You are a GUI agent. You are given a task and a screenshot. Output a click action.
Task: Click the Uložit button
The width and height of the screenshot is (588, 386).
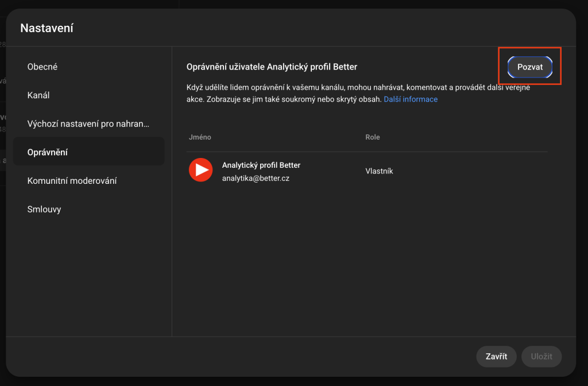(541, 356)
